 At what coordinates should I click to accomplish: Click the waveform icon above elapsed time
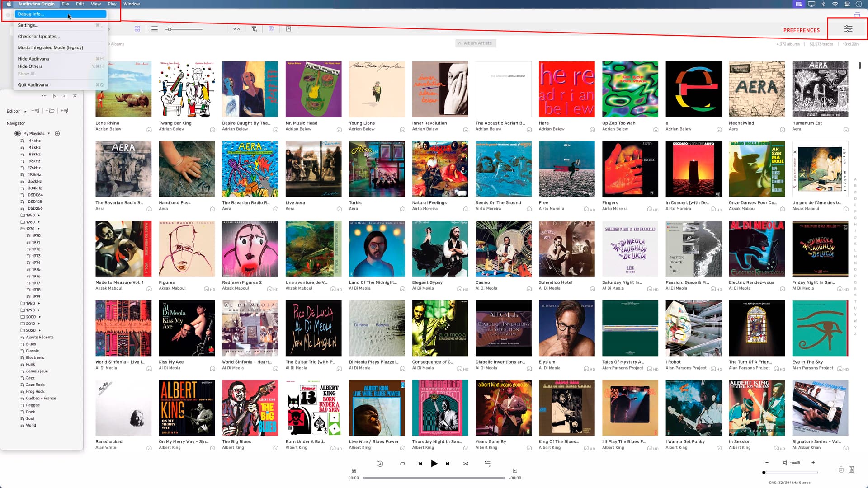coord(354,471)
